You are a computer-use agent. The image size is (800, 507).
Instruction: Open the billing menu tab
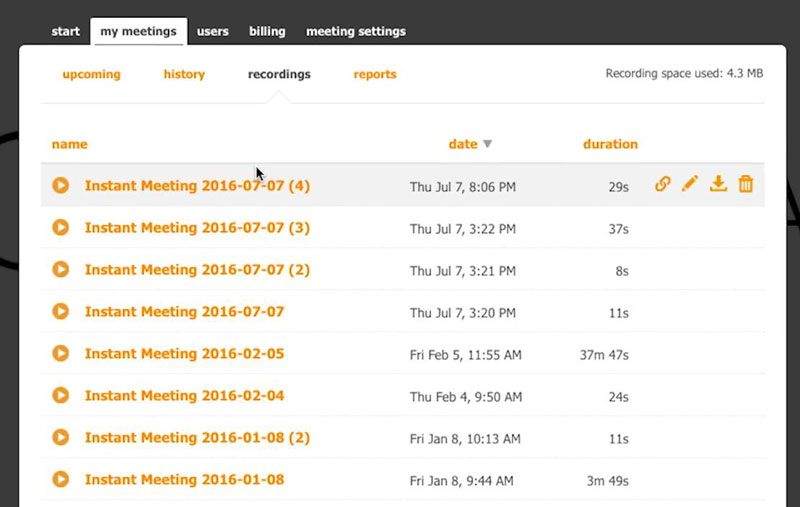click(267, 31)
